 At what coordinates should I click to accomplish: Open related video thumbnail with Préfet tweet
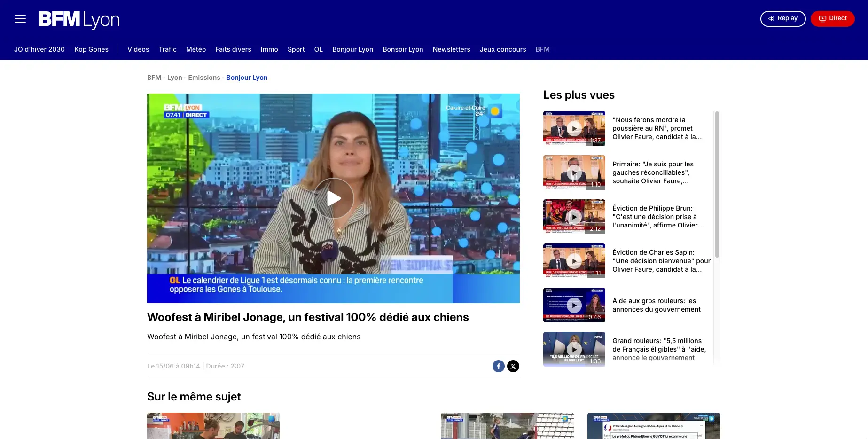654,426
